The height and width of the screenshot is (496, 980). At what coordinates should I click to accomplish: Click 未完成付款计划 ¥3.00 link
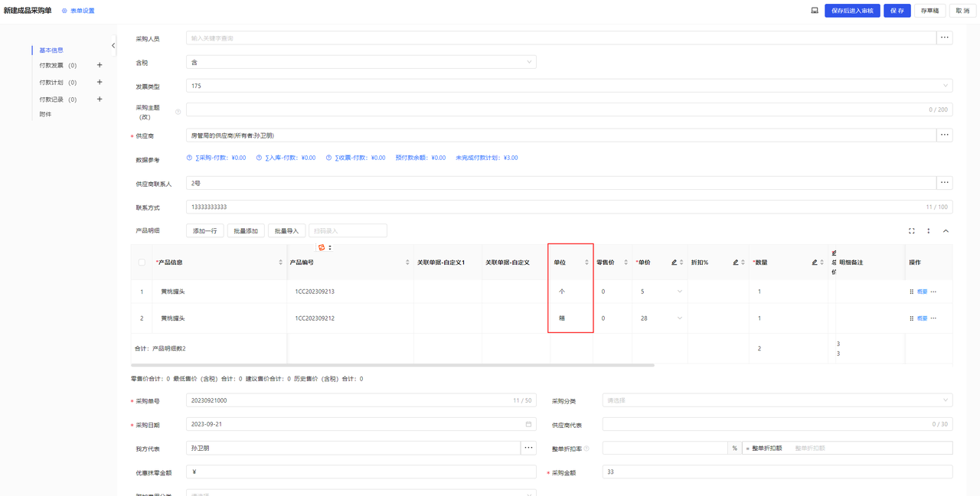tap(487, 158)
